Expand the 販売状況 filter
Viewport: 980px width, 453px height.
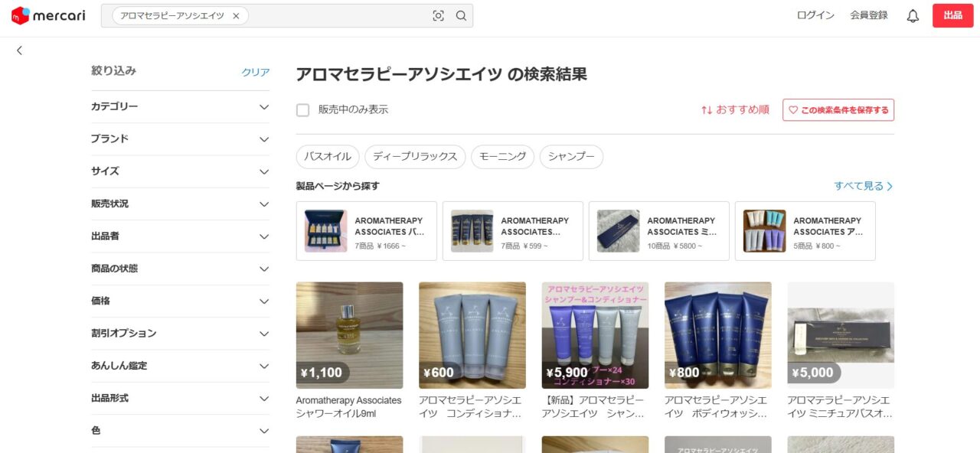click(x=181, y=204)
